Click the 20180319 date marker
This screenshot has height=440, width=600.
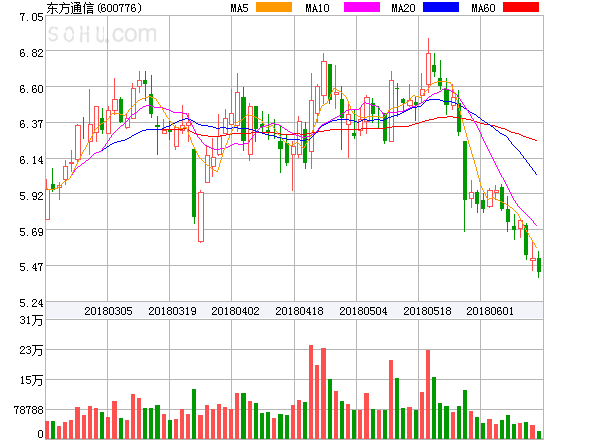point(172,311)
